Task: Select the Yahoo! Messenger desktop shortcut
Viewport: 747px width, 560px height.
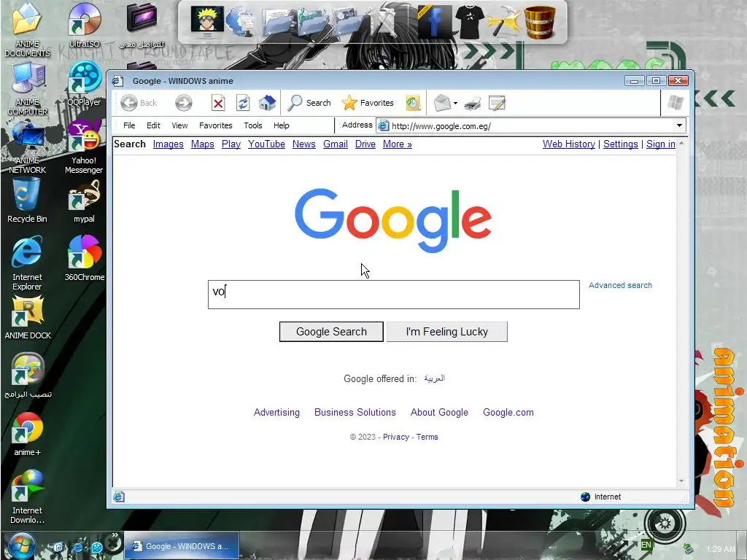Action: (x=85, y=147)
